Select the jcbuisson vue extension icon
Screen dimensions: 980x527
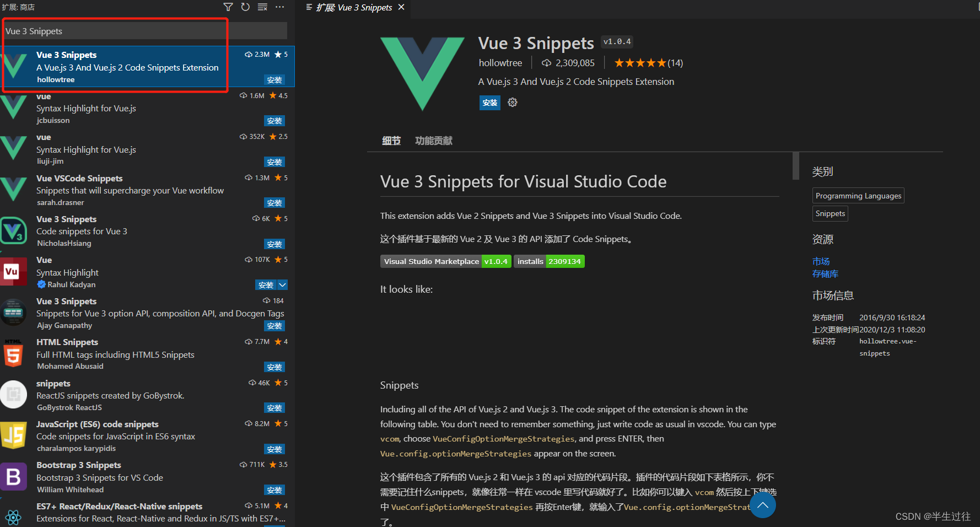pyautogui.click(x=14, y=107)
